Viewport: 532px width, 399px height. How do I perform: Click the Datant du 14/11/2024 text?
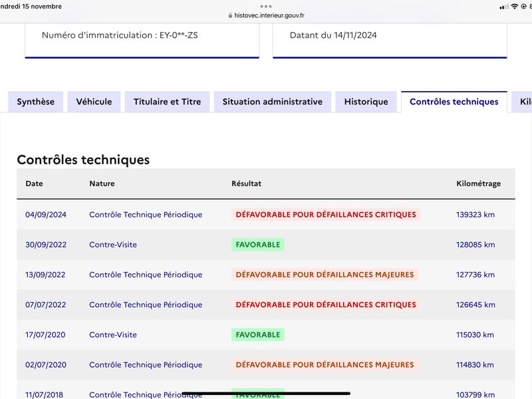333,35
